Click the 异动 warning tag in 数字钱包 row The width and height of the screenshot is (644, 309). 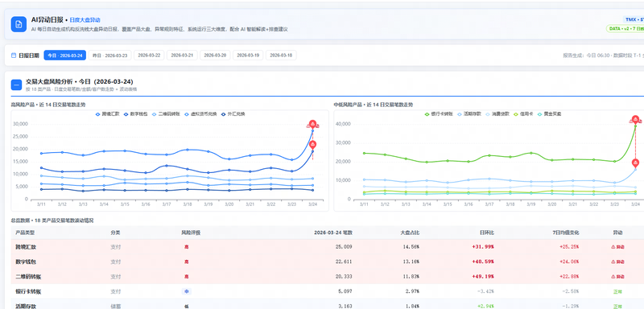pos(617,262)
